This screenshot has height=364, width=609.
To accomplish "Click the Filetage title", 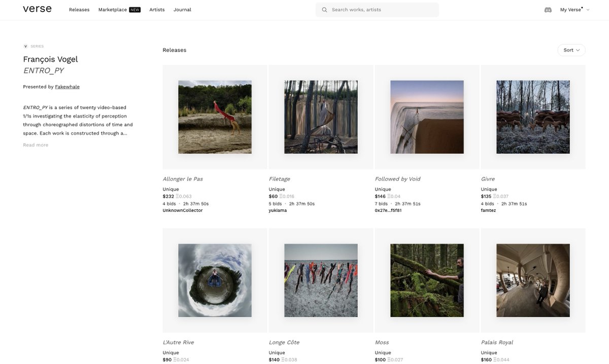I will [279, 179].
